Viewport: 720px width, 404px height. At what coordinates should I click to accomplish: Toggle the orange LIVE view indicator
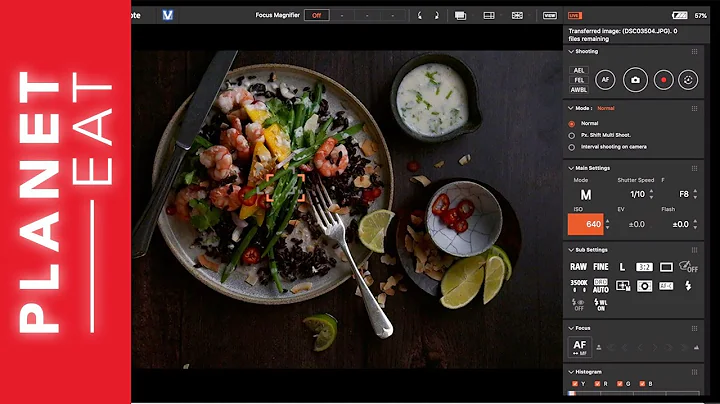[575, 16]
